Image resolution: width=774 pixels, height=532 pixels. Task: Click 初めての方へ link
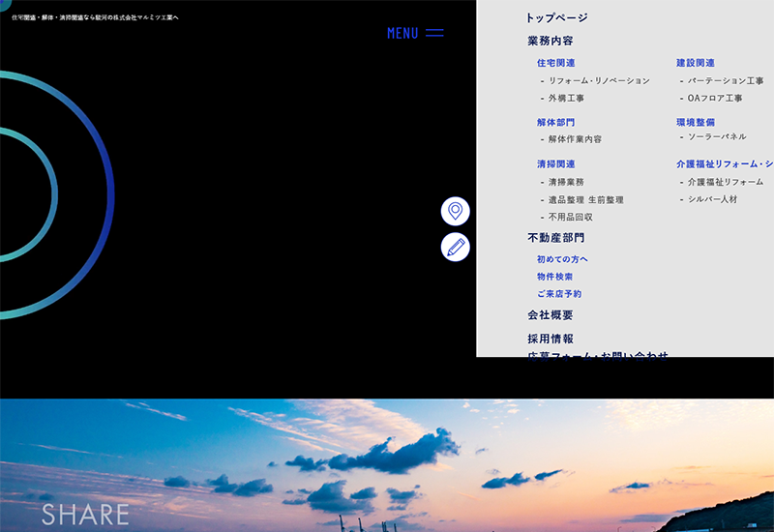pyautogui.click(x=562, y=259)
